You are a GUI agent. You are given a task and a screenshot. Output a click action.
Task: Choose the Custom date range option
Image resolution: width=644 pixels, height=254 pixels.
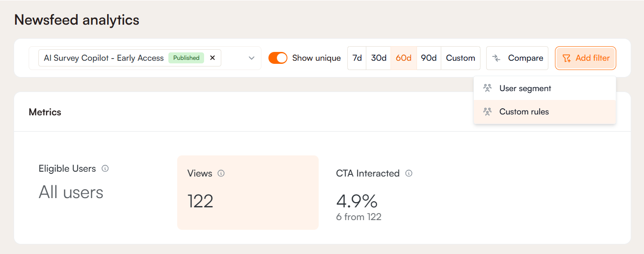point(460,58)
